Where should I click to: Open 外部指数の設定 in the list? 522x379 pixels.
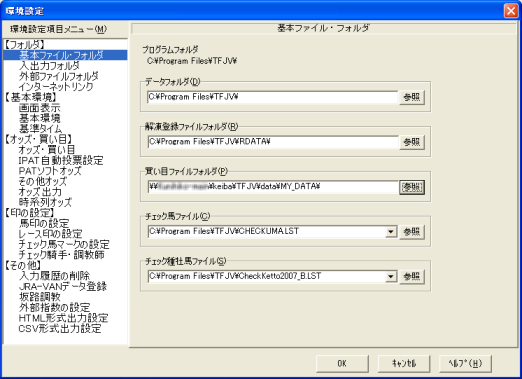pyautogui.click(x=54, y=307)
